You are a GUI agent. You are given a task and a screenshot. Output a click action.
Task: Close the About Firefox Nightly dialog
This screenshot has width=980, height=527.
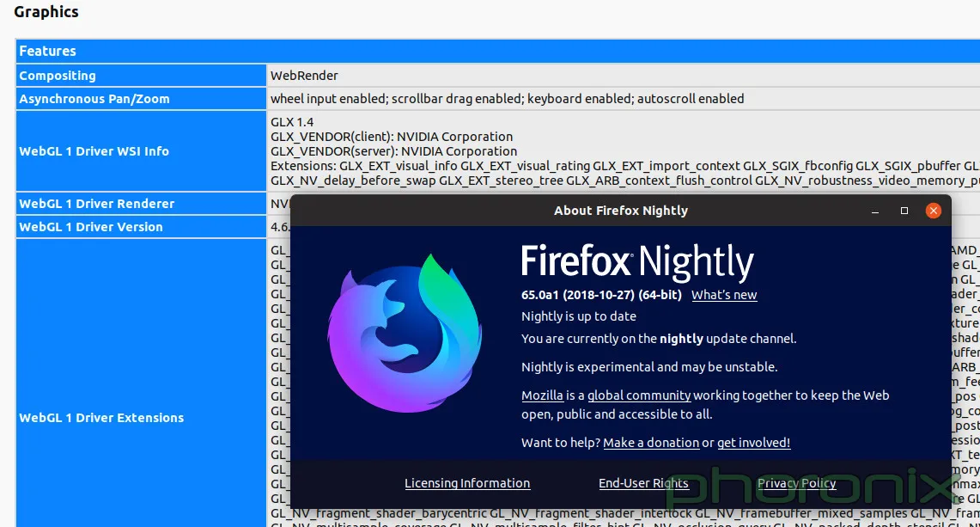[x=933, y=211]
